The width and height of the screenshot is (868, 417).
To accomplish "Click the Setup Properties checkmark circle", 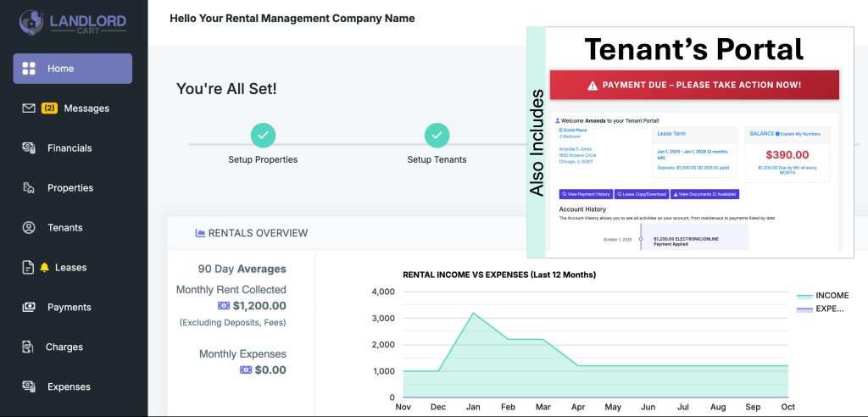I will [x=263, y=135].
